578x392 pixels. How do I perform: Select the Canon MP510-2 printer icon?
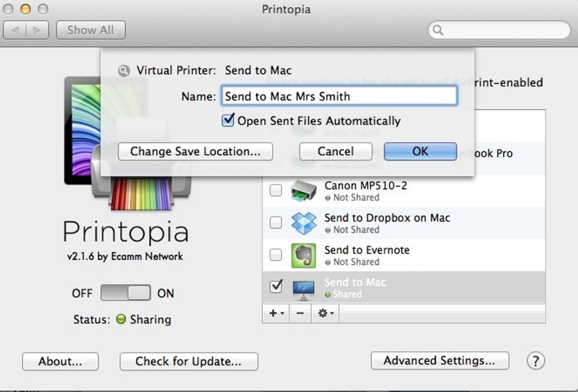304,190
